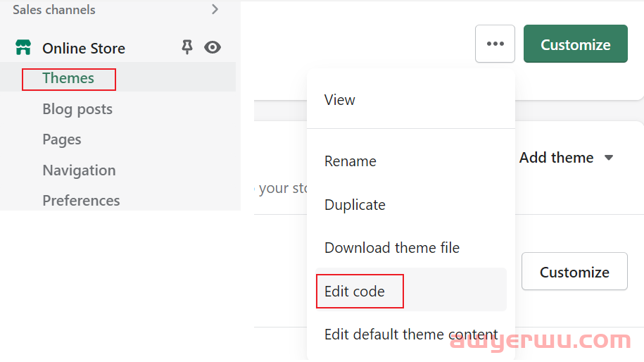Open Themes in the sidebar
Screen dimensions: 644x362
click(68, 78)
